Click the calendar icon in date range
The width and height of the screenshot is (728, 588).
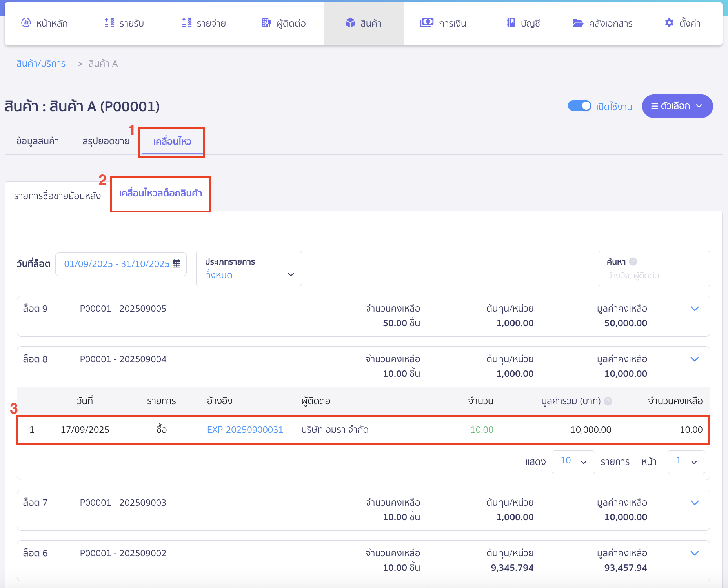tap(177, 264)
